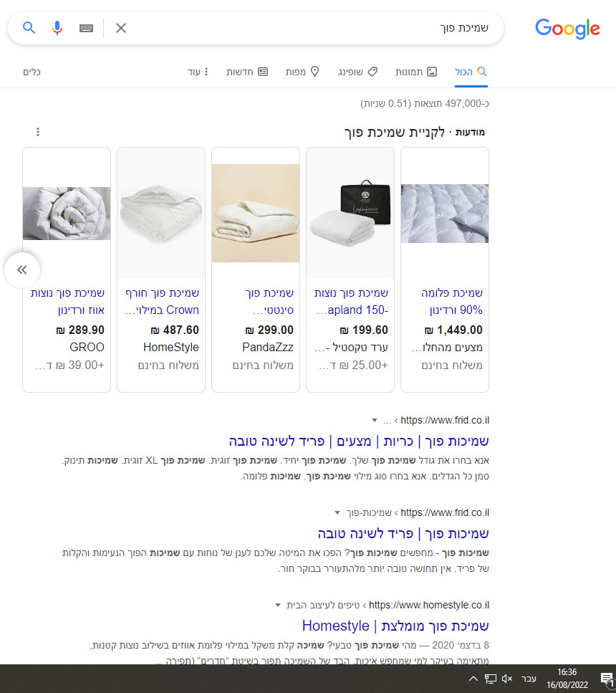Click the carousel next-arrow button

pyautogui.click(x=22, y=270)
